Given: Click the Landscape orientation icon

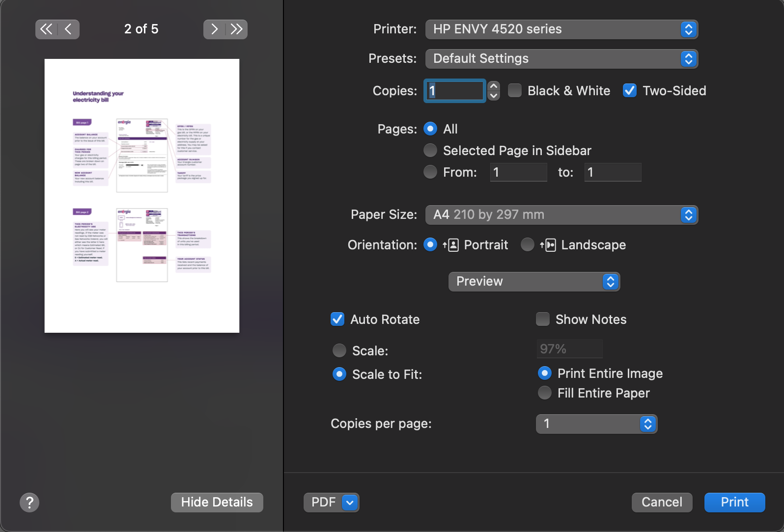Looking at the screenshot, I should coord(548,245).
